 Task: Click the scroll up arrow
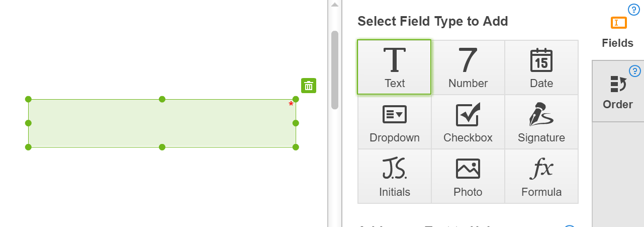(335, 4)
